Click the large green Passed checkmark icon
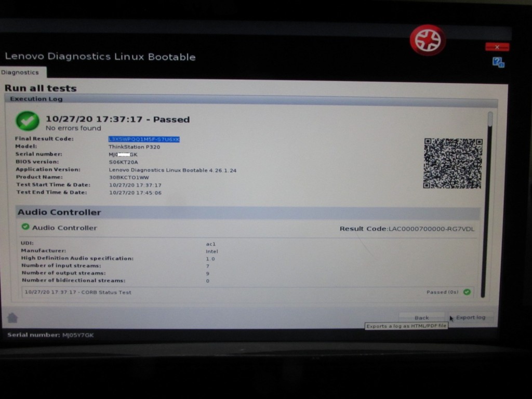The height and width of the screenshot is (399, 532). [x=28, y=121]
